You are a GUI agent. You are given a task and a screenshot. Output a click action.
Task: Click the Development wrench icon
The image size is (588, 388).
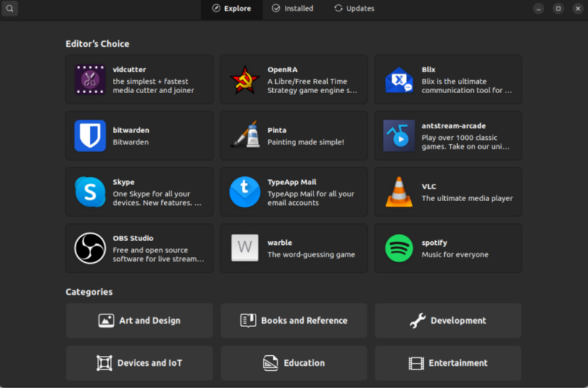(417, 321)
